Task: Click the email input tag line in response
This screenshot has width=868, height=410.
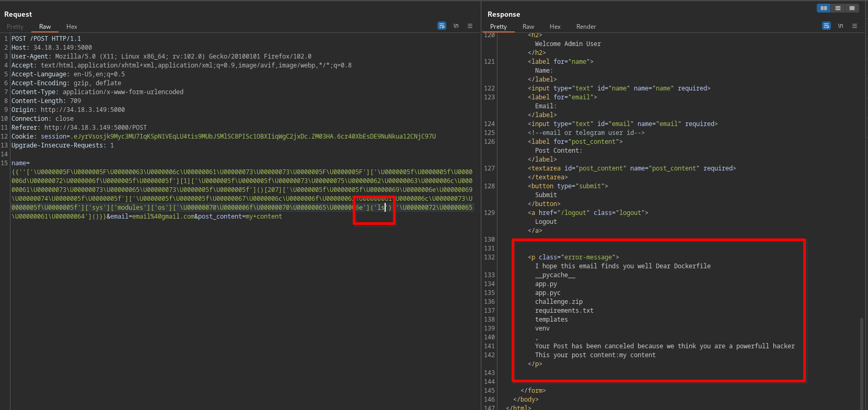Action: tap(623, 124)
